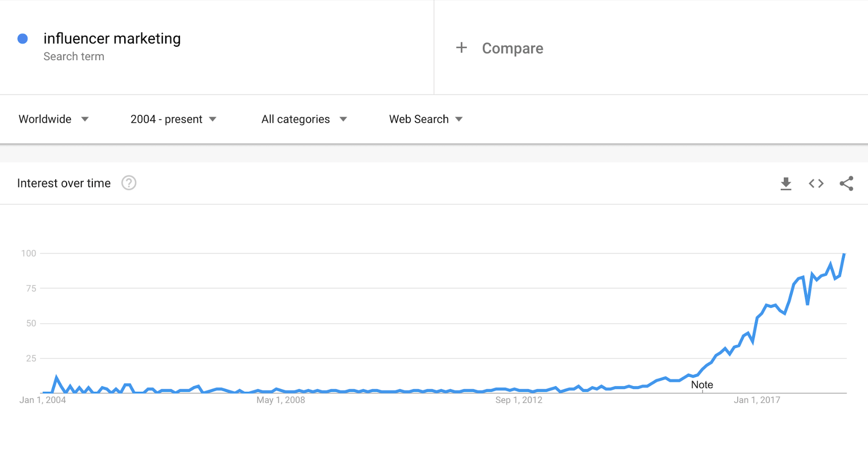Click the 100 value on the chart axis
868x459 pixels.
point(30,253)
